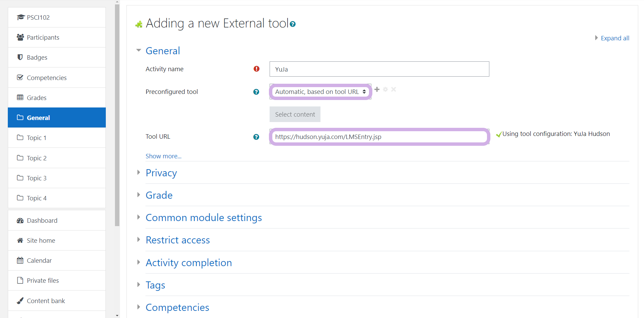Click the add preconfigured tool plus icon
Screen dimensions: 644x318
point(377,90)
